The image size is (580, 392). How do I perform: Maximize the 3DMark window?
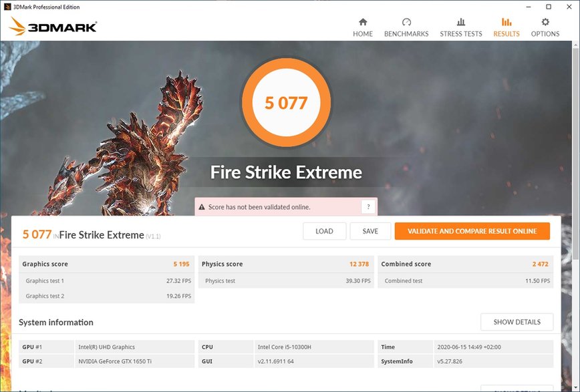(x=549, y=7)
